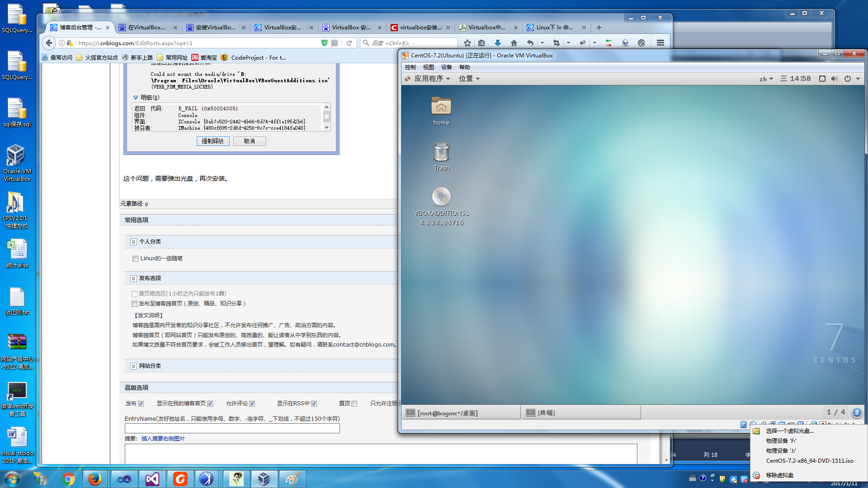
Task: Launch Chrome from the Windows taskbar
Action: 68,479
